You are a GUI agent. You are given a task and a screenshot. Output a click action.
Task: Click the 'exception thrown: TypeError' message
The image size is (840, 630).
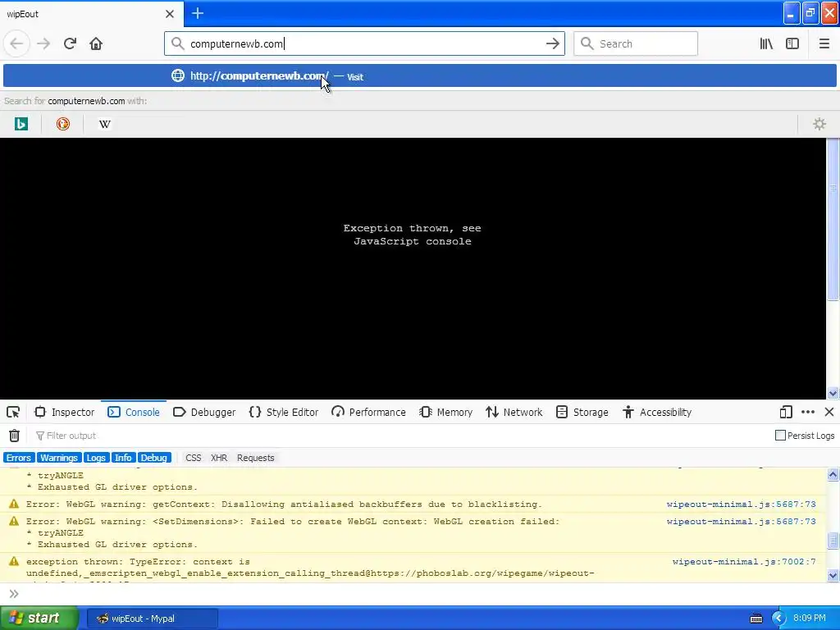(310, 568)
